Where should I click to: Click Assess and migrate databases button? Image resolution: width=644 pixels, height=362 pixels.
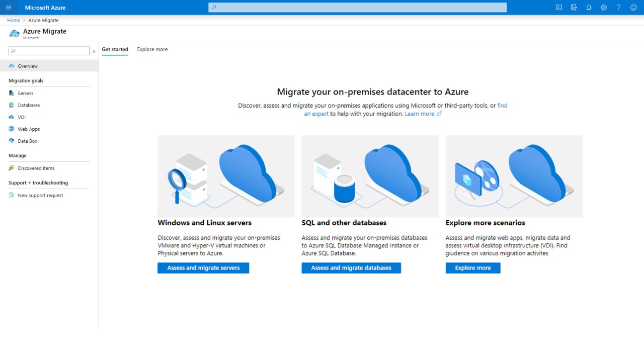click(351, 268)
